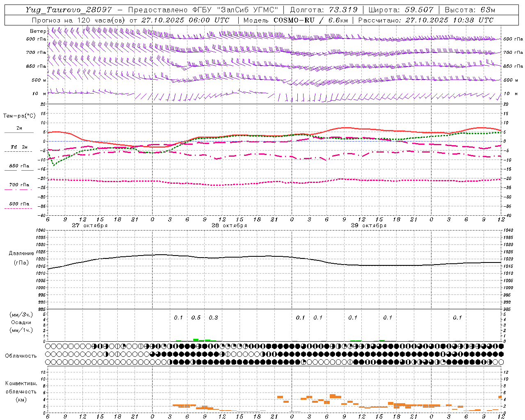Click the 700 гПа temperature legend entry
Image resolution: width=525 pixels, height=420 pixels.
(19, 185)
